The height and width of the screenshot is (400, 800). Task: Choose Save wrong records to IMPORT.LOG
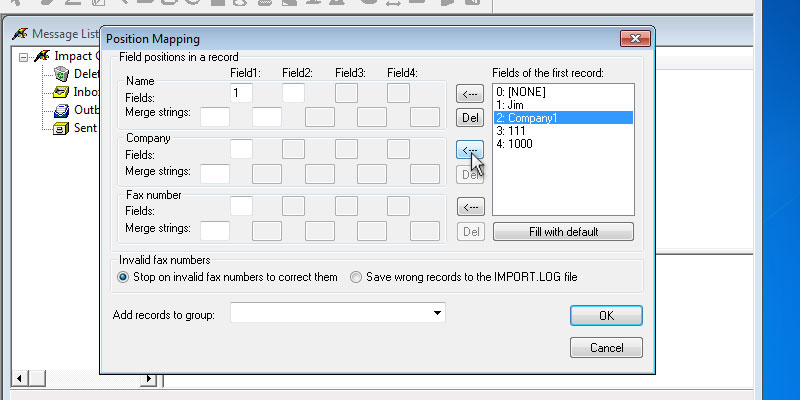[356, 277]
